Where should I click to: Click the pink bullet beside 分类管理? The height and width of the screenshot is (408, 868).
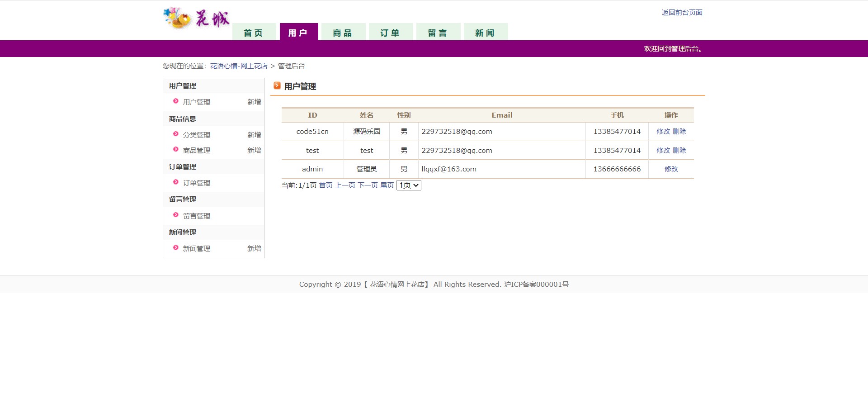click(176, 134)
